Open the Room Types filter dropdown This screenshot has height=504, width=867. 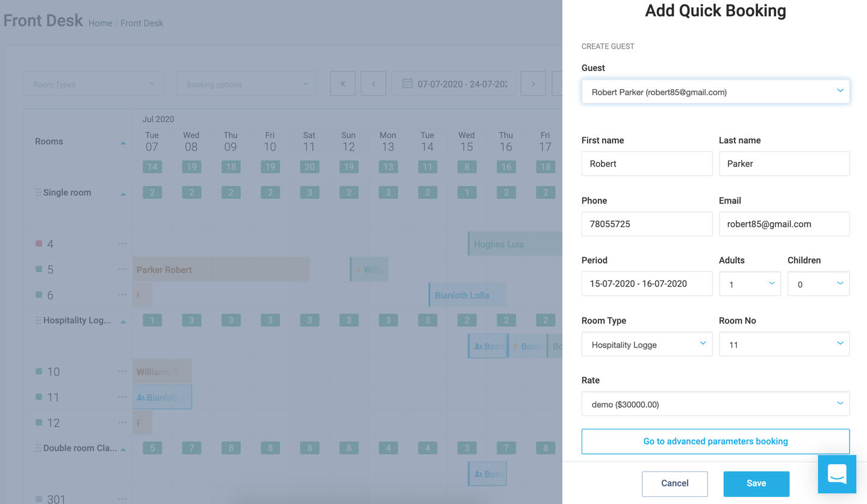[93, 84]
